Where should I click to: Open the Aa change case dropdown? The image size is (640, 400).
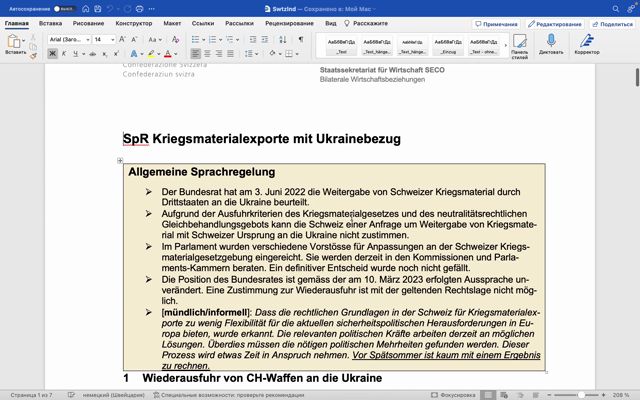pyautogui.click(x=155, y=40)
